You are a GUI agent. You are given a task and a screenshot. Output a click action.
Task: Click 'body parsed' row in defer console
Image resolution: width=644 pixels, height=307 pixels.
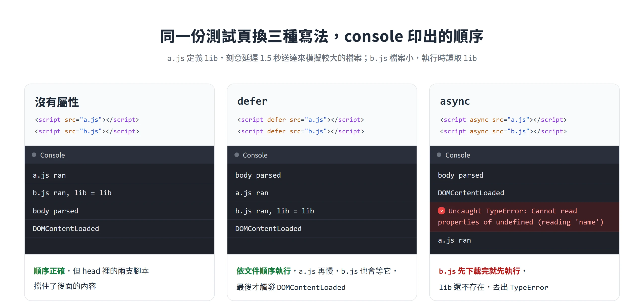(322, 175)
